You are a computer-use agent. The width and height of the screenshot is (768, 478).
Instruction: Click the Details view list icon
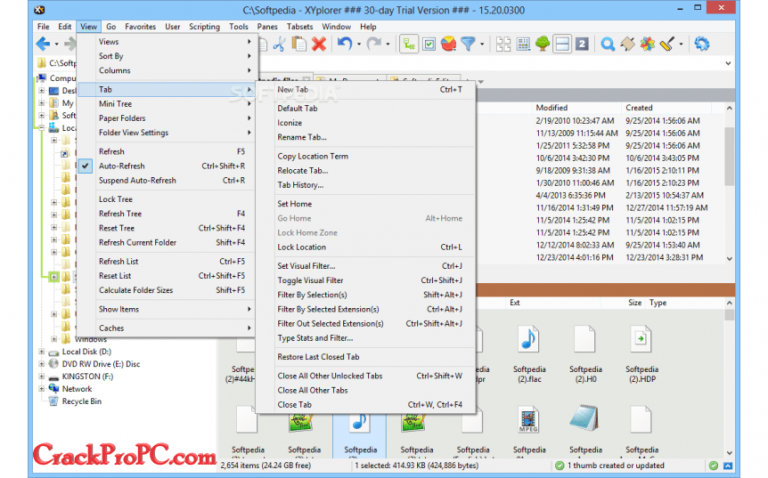(x=523, y=44)
